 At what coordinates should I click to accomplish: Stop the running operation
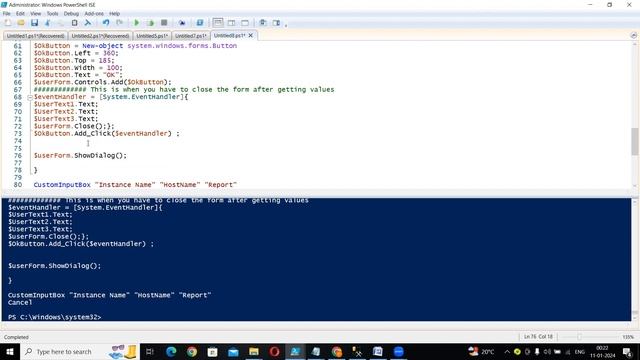coord(164,23)
